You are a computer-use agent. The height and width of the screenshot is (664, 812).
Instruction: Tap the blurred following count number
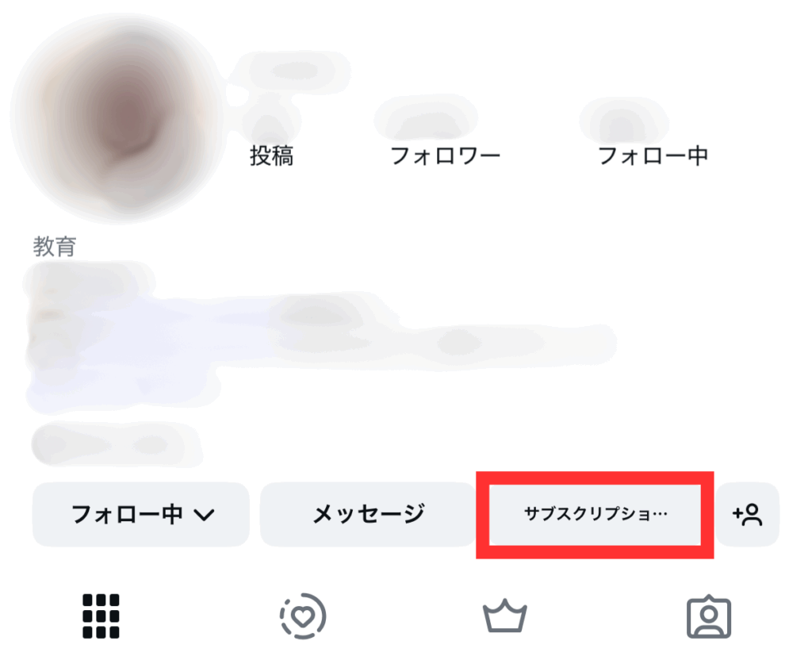pyautogui.click(x=624, y=121)
